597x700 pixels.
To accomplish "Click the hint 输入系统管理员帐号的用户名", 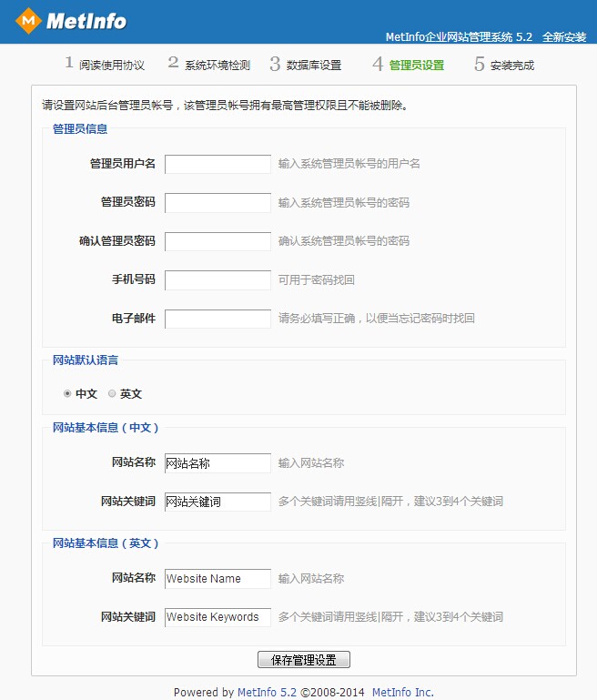I will pyautogui.click(x=349, y=164).
